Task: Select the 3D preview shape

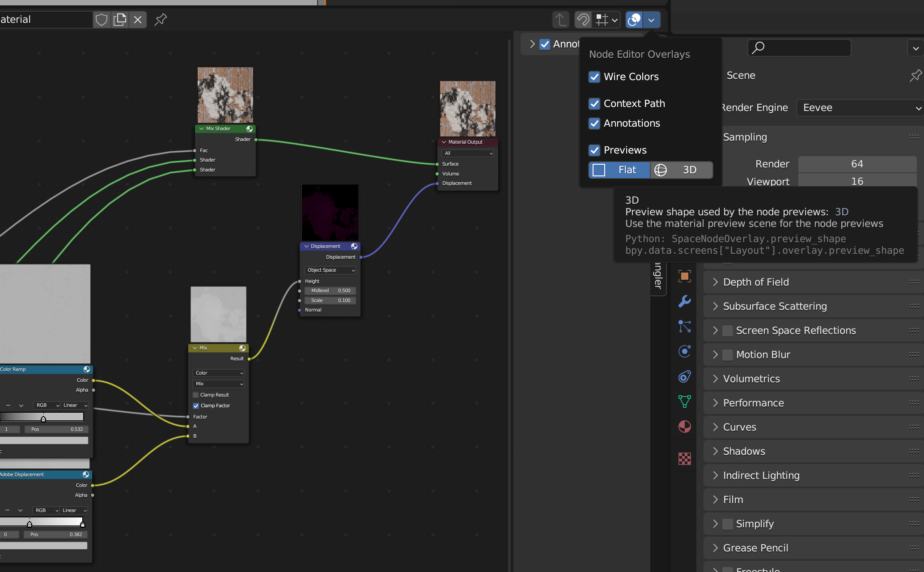Action: click(x=682, y=170)
